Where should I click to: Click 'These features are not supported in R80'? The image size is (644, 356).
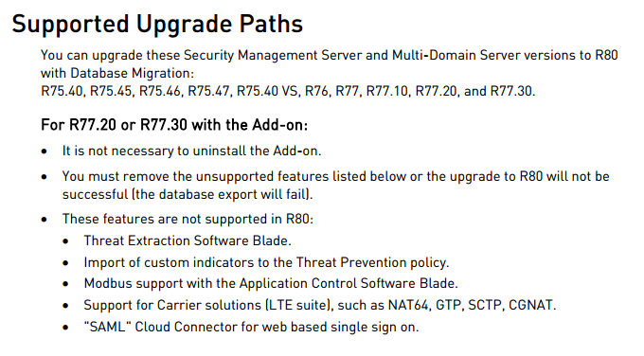(x=188, y=219)
